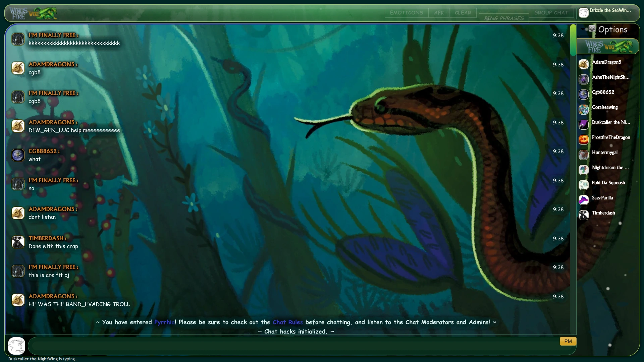Open the Chat Rules link
The height and width of the screenshot is (362, 644).
(x=287, y=322)
